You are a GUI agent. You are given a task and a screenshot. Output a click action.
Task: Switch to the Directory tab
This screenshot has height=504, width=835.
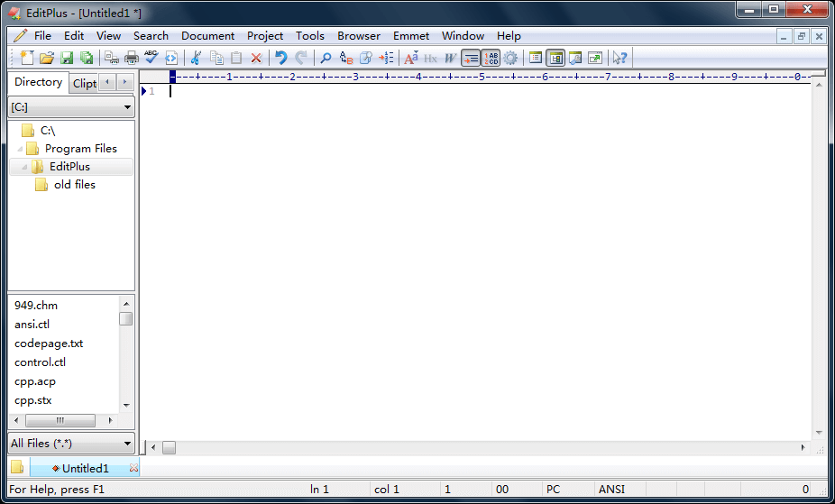[x=39, y=82]
